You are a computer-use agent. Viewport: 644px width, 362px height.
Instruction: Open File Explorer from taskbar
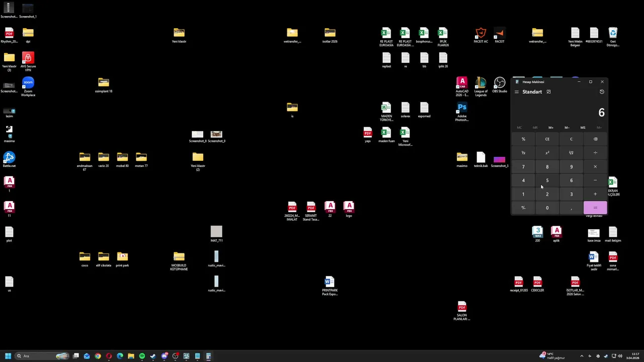click(x=131, y=356)
